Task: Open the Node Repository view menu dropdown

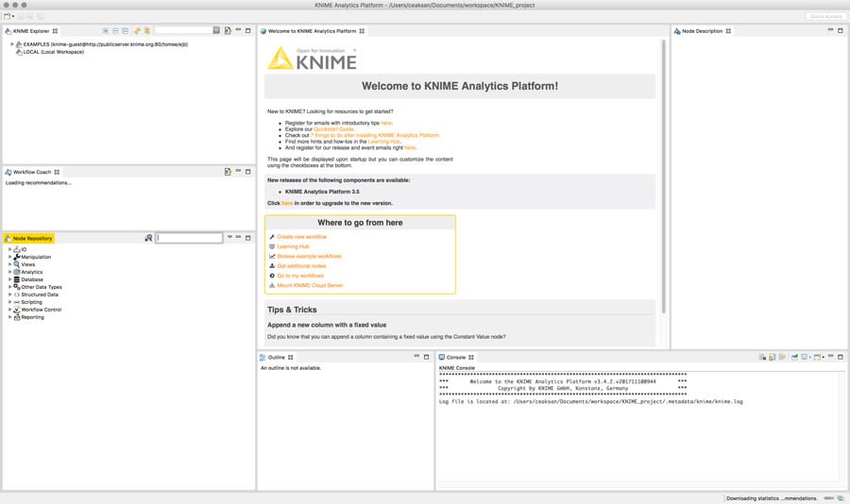Action: [229, 237]
